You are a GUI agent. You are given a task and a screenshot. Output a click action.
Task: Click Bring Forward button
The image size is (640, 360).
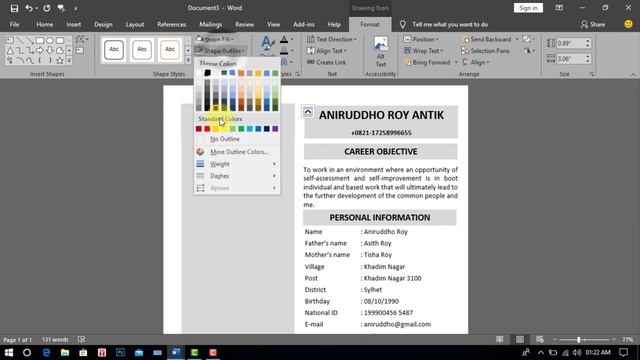426,62
